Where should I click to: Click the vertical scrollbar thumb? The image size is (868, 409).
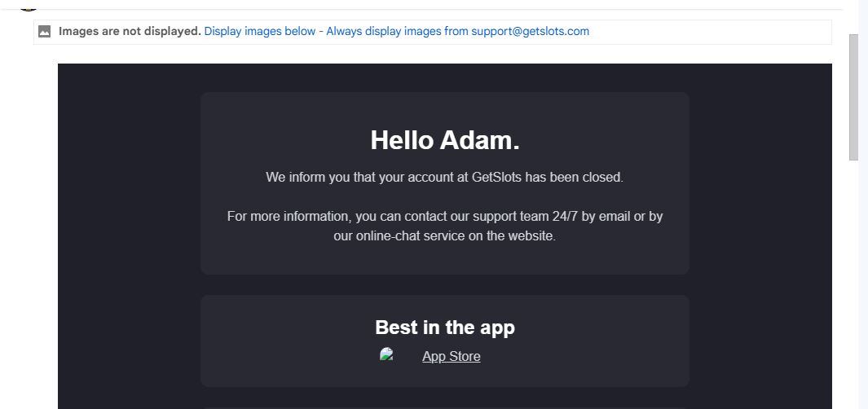click(853, 98)
